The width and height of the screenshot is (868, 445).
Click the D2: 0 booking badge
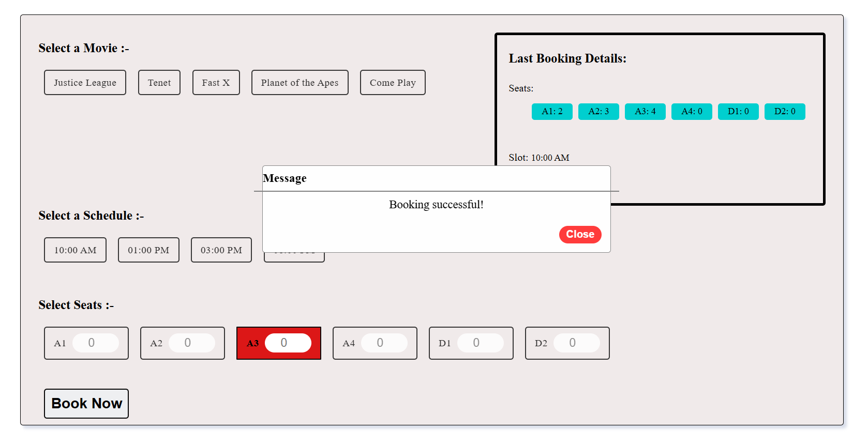pos(784,111)
